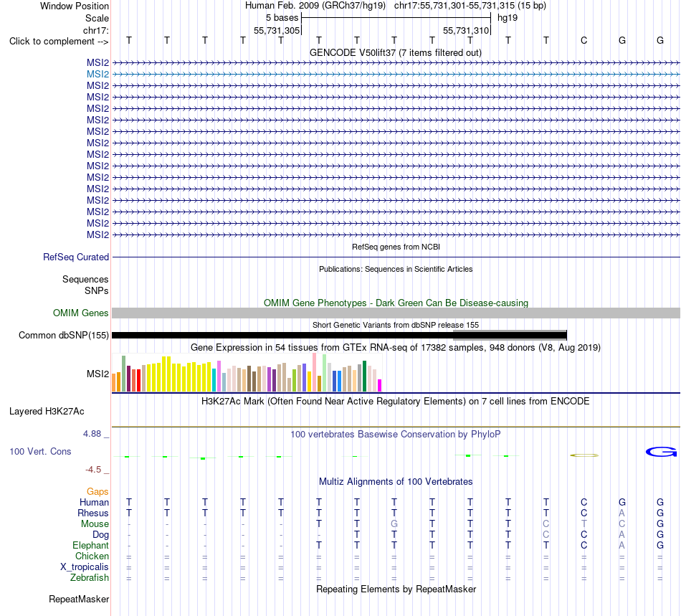The width and height of the screenshot is (681, 616).
Task: Click the 'chr17:55,731,301-55,731,315 (15 bp)' position text
Action: click(x=470, y=6)
